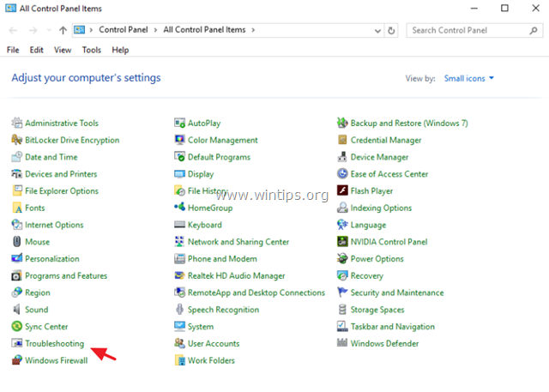
Task: Open the Network and Sharing Center icon
Action: tap(179, 242)
